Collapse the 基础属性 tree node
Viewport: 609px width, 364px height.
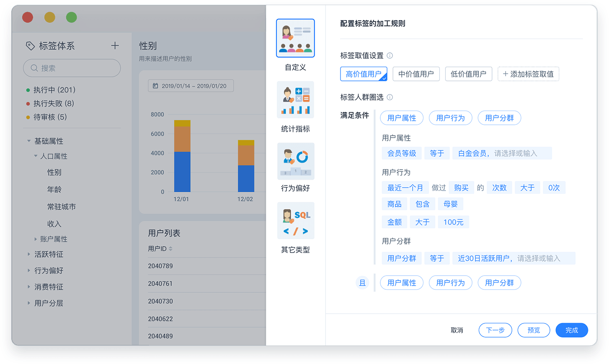29,141
